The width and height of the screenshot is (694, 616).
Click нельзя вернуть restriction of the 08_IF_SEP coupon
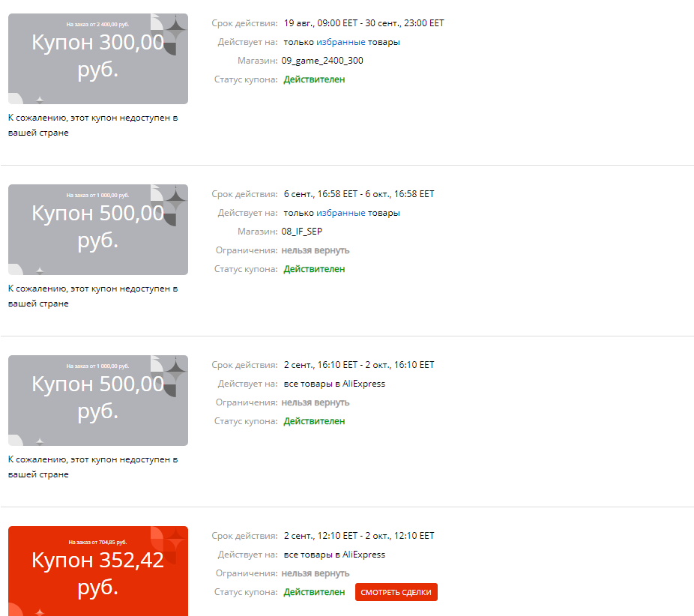click(316, 250)
